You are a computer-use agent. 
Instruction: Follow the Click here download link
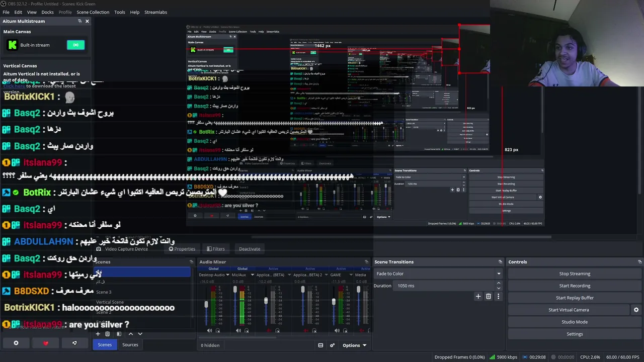(14, 86)
